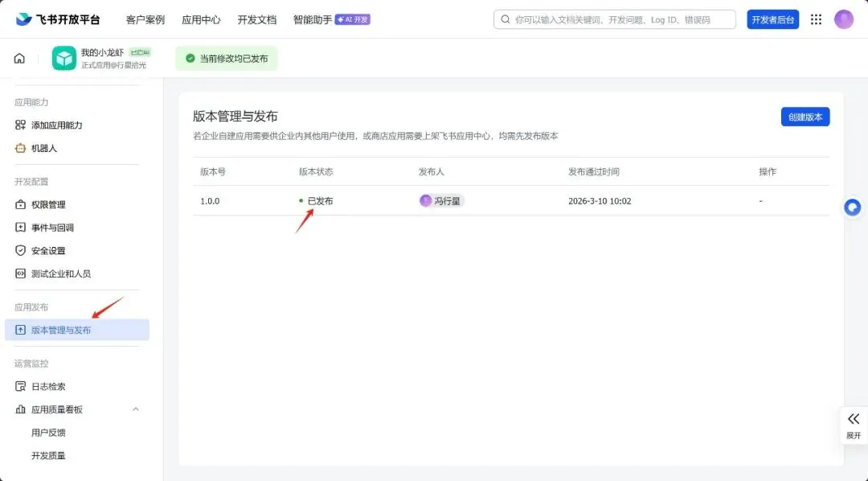Collapse the 应用质量看板 section

(x=136, y=409)
